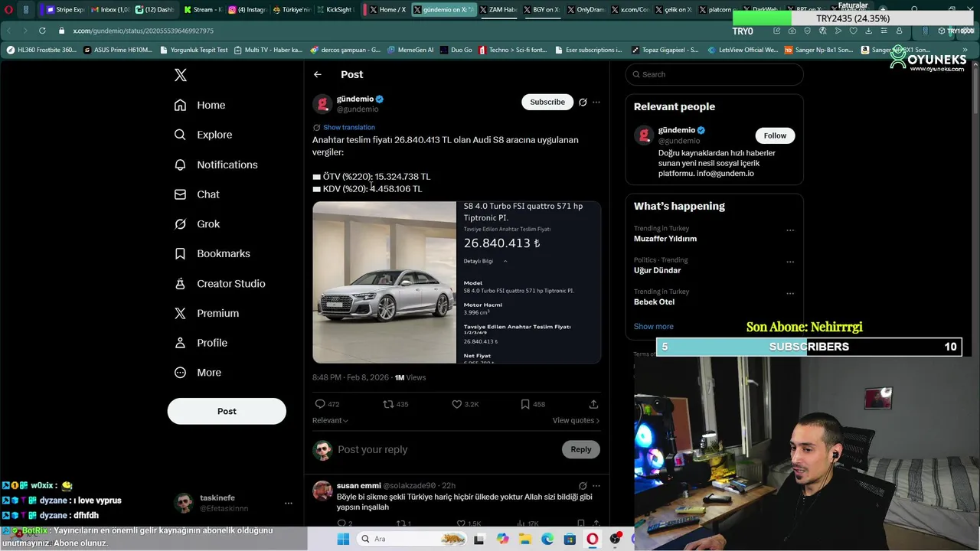
Task: Open Muzaffer Yıldırım trending topic
Action: (665, 239)
